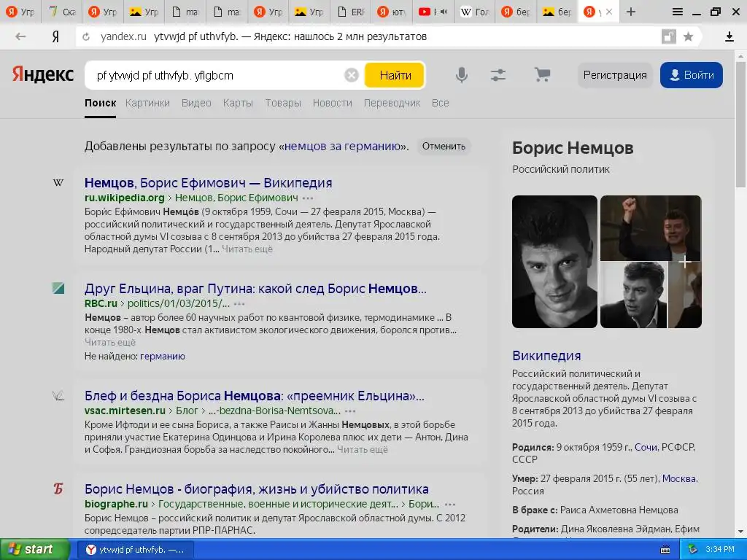Open the three-dot menu of the vsac.mirtesen.ru result
This screenshot has width=747, height=560.
click(350, 411)
